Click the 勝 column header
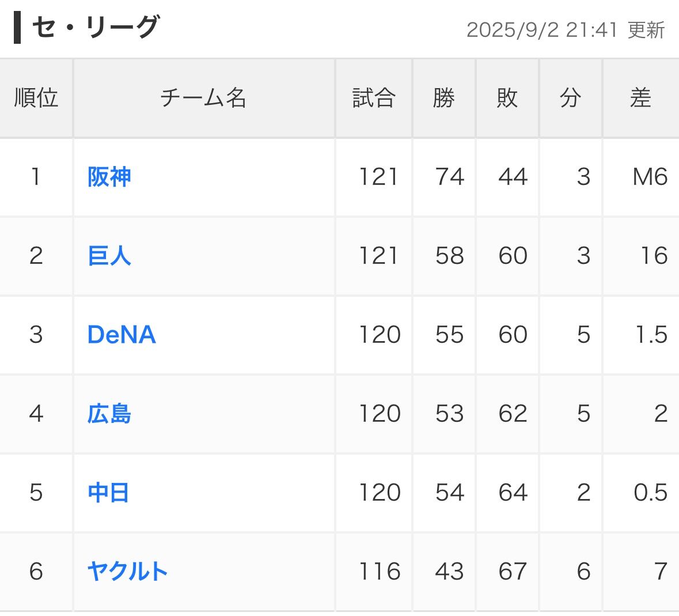This screenshot has width=679, height=616. tap(443, 98)
